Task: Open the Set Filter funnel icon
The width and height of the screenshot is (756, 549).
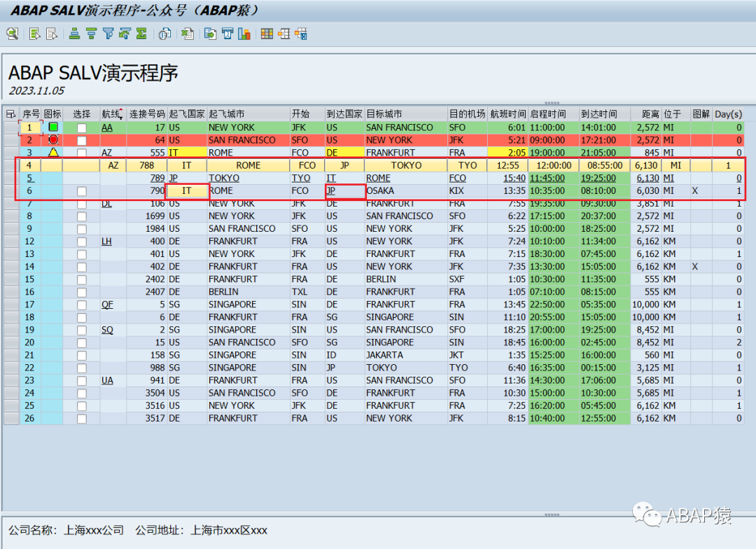Action: tap(108, 34)
